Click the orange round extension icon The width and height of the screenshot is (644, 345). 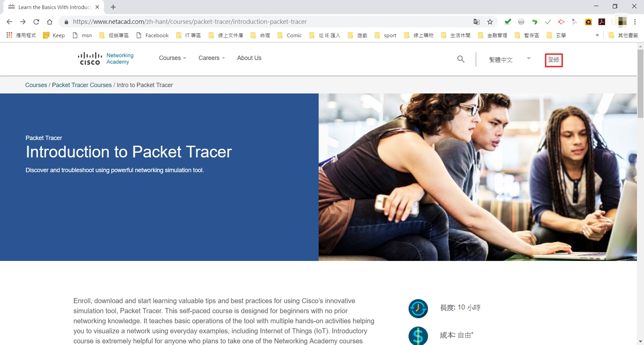(589, 21)
